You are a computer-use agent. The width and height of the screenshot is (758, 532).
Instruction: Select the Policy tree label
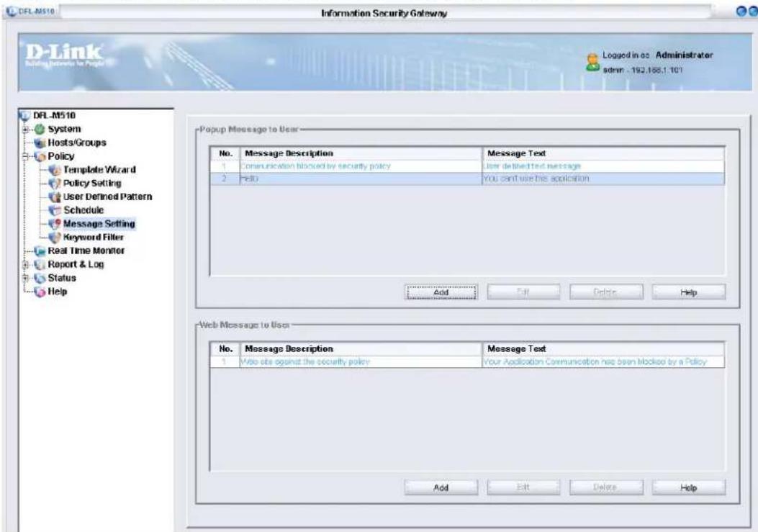click(x=61, y=156)
